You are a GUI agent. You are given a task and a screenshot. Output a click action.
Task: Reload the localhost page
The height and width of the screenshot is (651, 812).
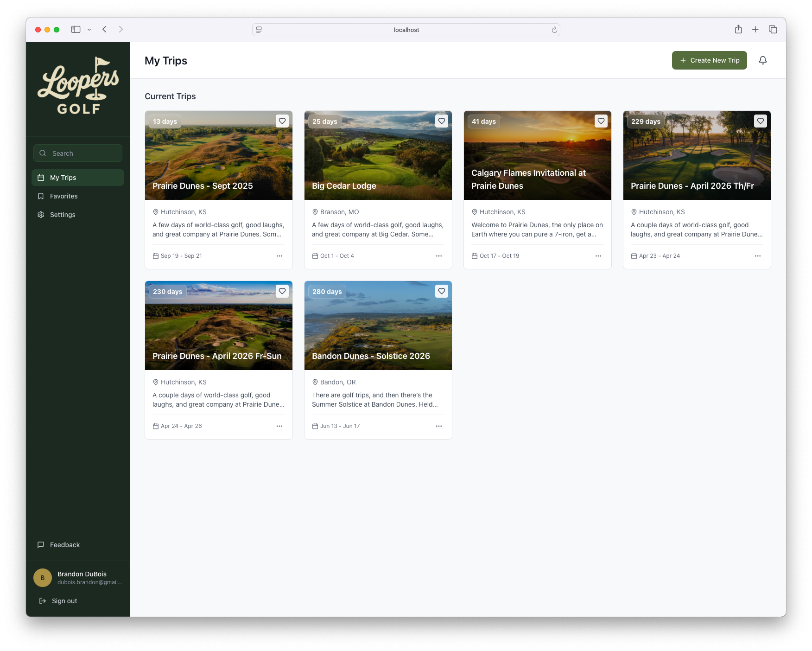[x=554, y=30]
